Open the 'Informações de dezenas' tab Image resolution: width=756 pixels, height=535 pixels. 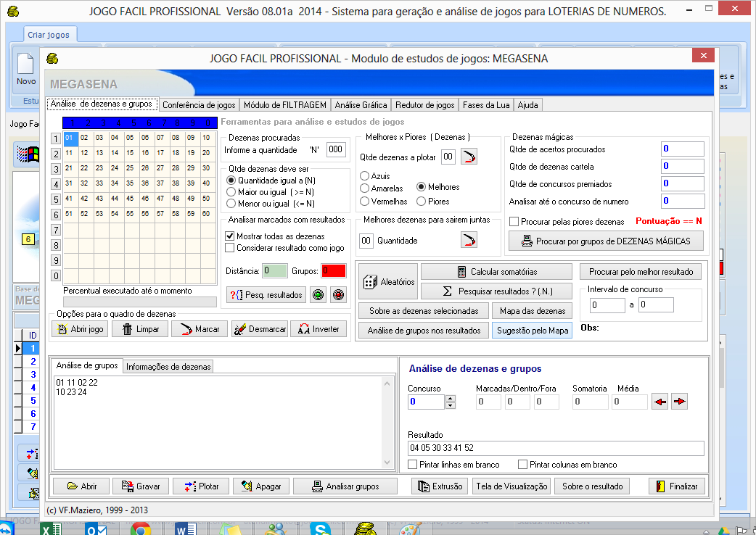tap(168, 367)
